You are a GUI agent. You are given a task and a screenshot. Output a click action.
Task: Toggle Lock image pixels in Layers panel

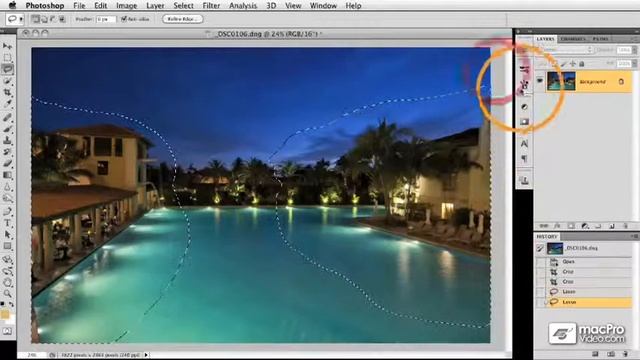[564, 64]
